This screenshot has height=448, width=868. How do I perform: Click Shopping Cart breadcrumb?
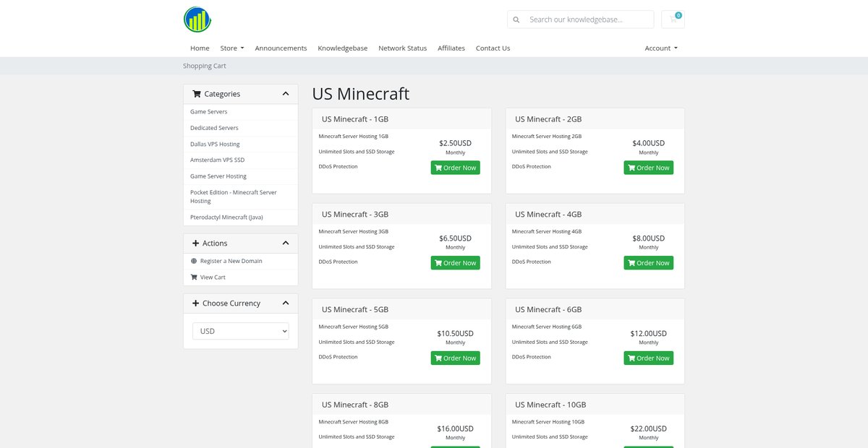point(205,66)
